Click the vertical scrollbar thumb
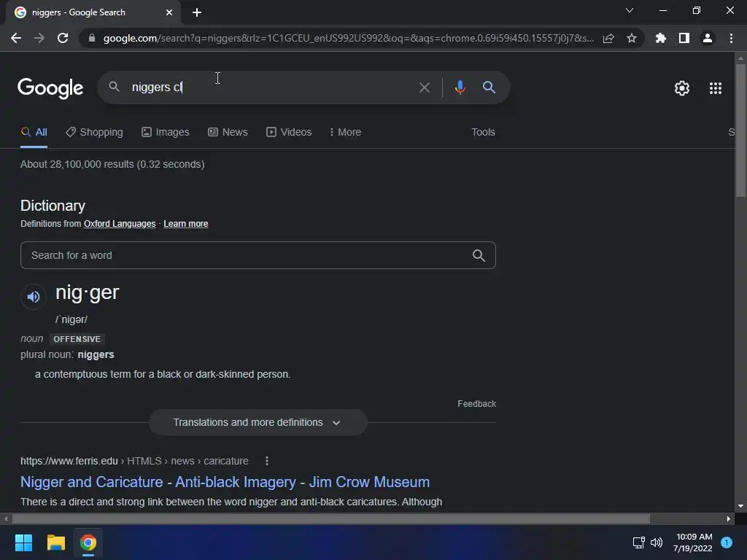Screen dimensions: 747x560 tap(740, 130)
